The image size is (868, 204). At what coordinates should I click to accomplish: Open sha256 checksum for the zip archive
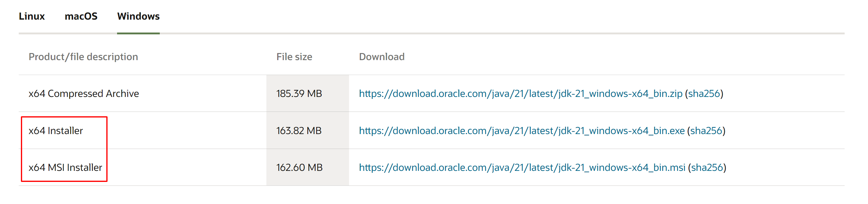[704, 94]
